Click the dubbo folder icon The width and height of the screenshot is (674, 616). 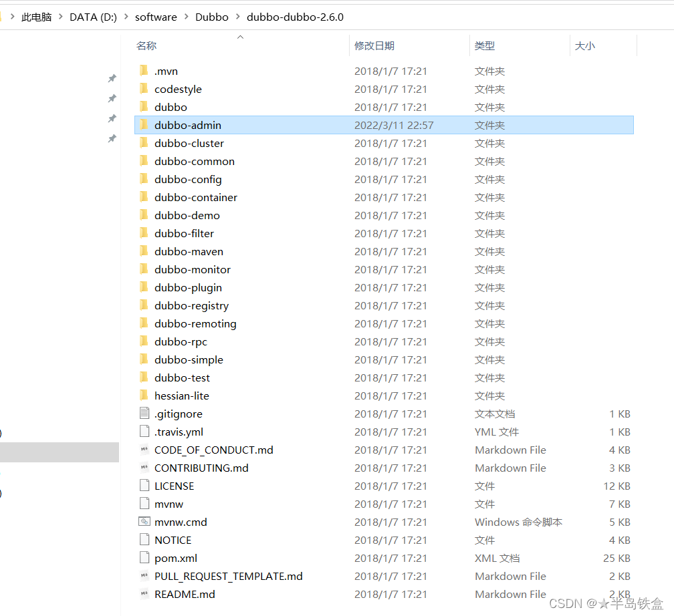point(144,106)
